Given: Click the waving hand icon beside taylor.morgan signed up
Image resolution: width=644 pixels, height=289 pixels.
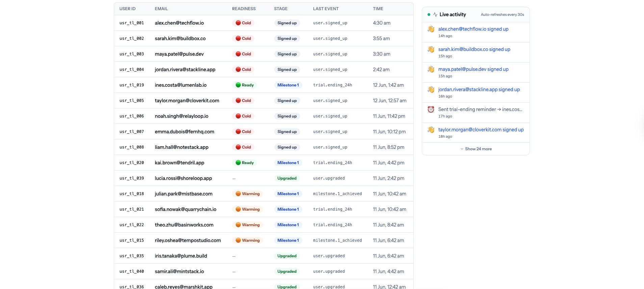Looking at the screenshot, I should point(431,130).
